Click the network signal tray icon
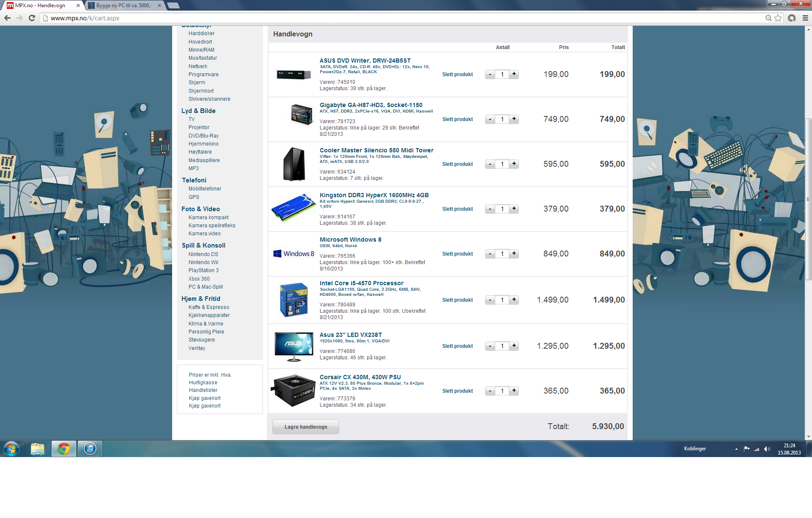The width and height of the screenshot is (812, 518). 757,449
